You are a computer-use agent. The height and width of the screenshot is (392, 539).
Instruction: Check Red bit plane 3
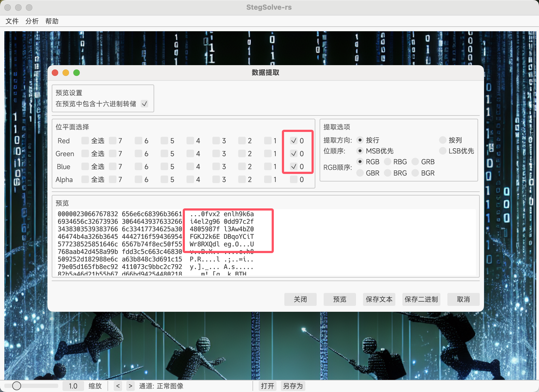(216, 141)
